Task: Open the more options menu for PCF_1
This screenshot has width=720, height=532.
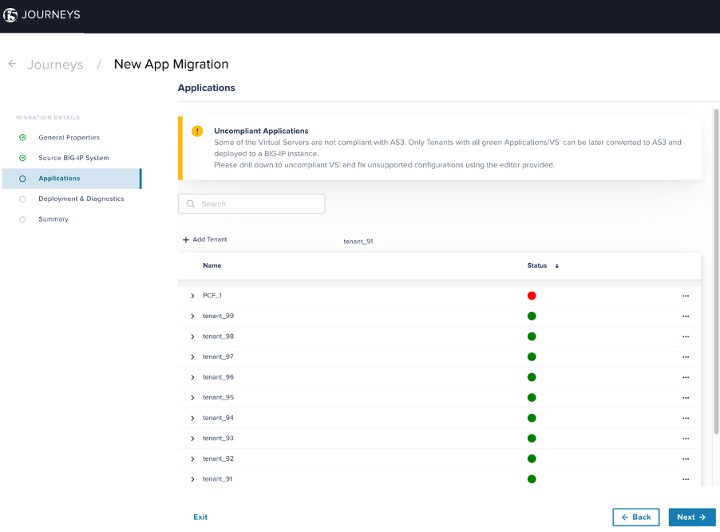Action: (x=685, y=296)
